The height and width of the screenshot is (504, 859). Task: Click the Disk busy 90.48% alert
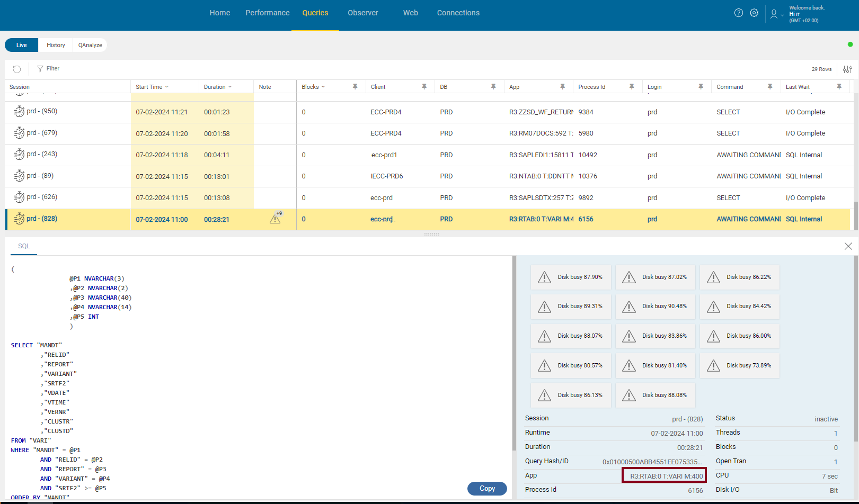[x=655, y=307]
